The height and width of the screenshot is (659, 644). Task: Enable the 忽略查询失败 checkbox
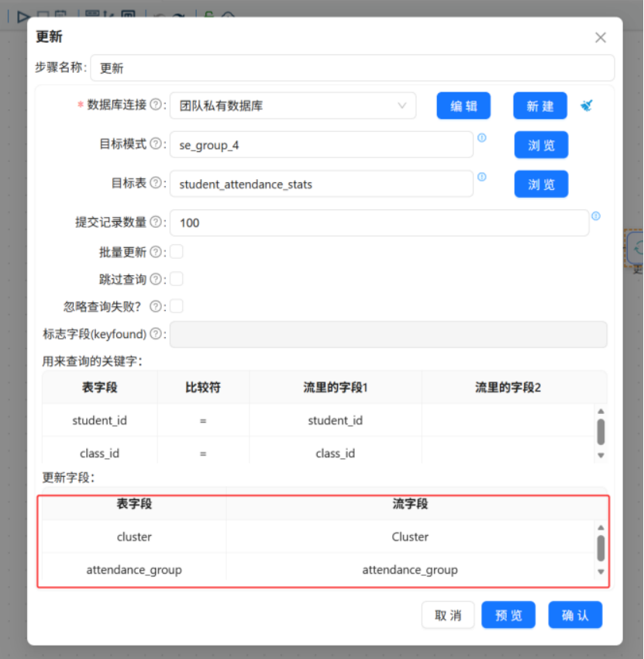[177, 306]
